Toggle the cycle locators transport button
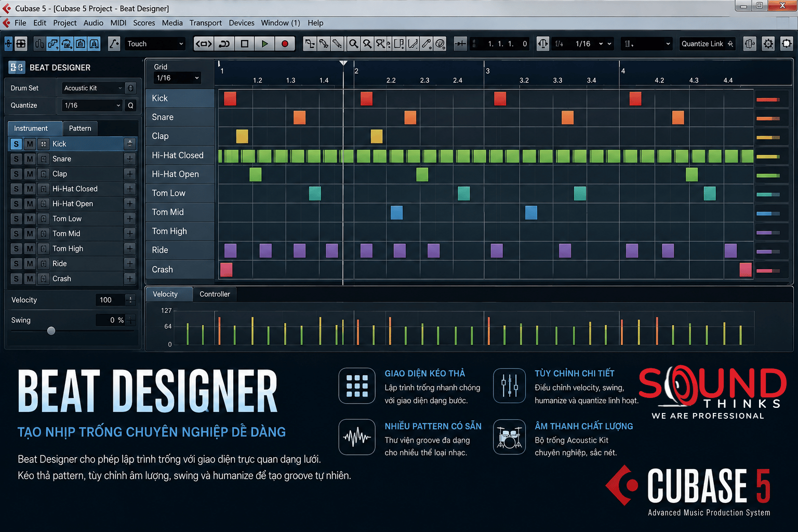 [204, 44]
